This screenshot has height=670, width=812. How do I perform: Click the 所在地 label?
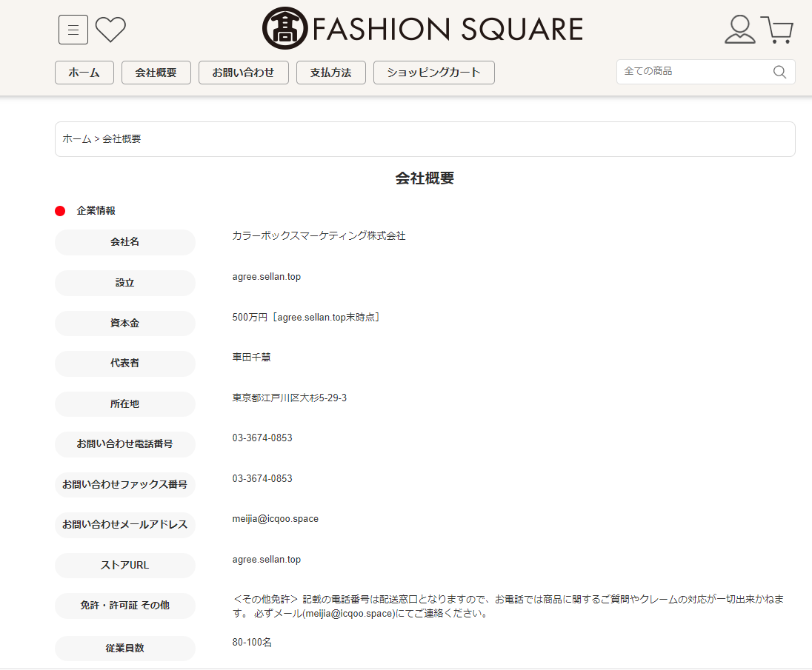(124, 404)
